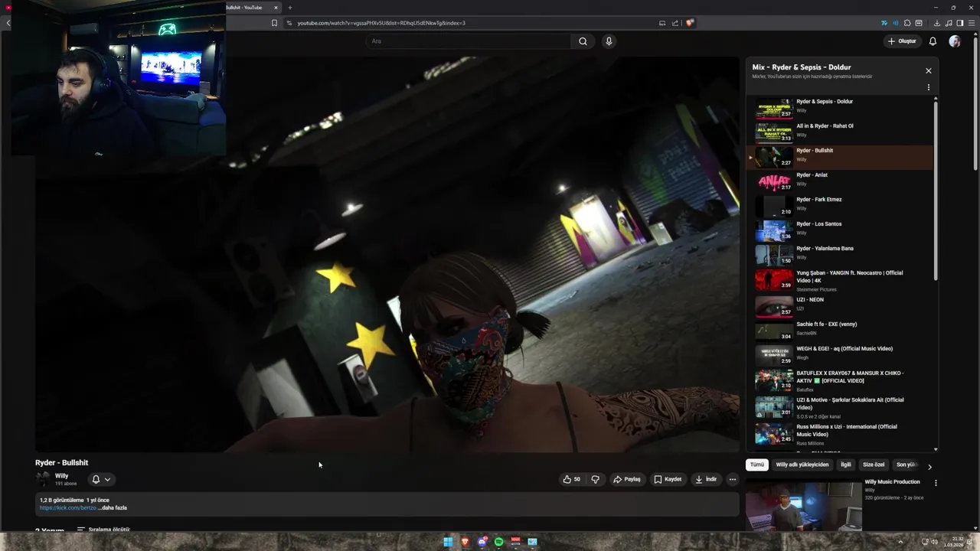
Task: Play Russ Millions x Uzi - International
Action: (x=840, y=434)
